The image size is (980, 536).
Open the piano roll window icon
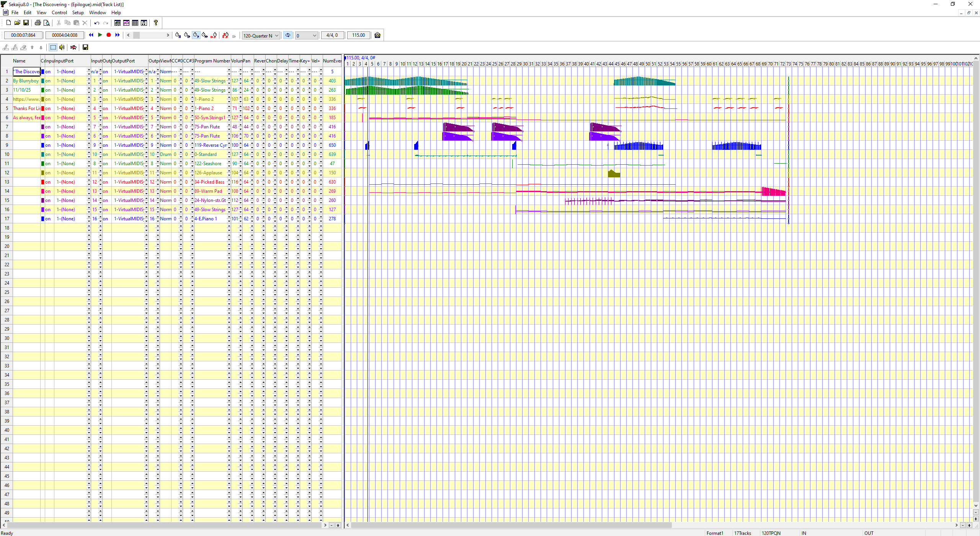point(126,23)
